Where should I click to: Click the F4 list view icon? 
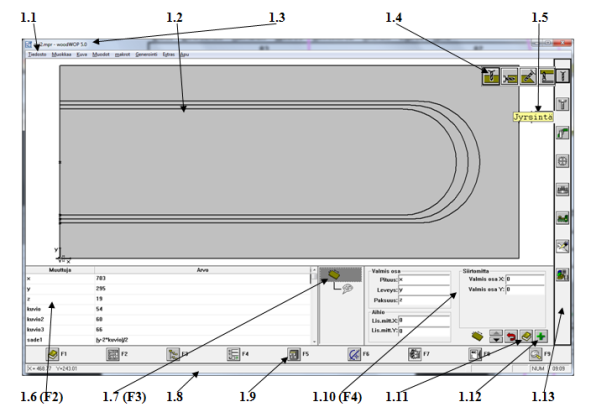click(233, 354)
